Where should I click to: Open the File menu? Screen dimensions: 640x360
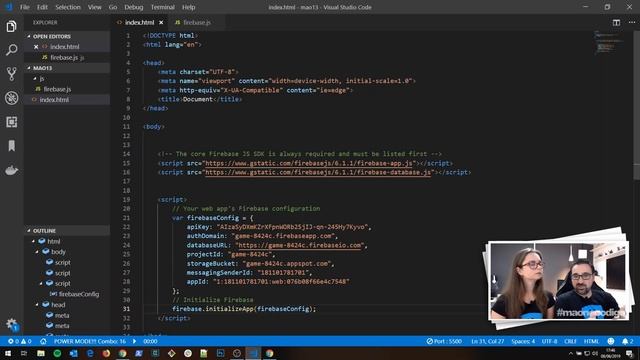(24, 7)
